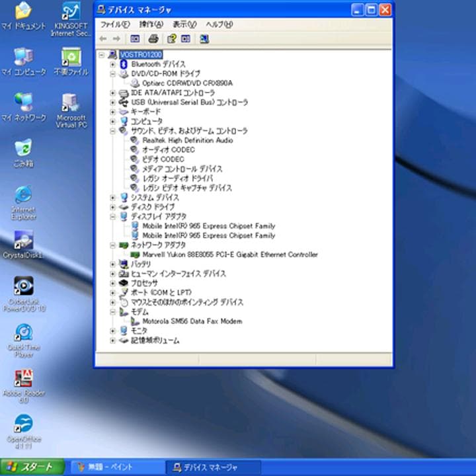The width and height of the screenshot is (476, 476).
Task: Open Microsoft Virtual PC desktop icon
Action: (71, 111)
